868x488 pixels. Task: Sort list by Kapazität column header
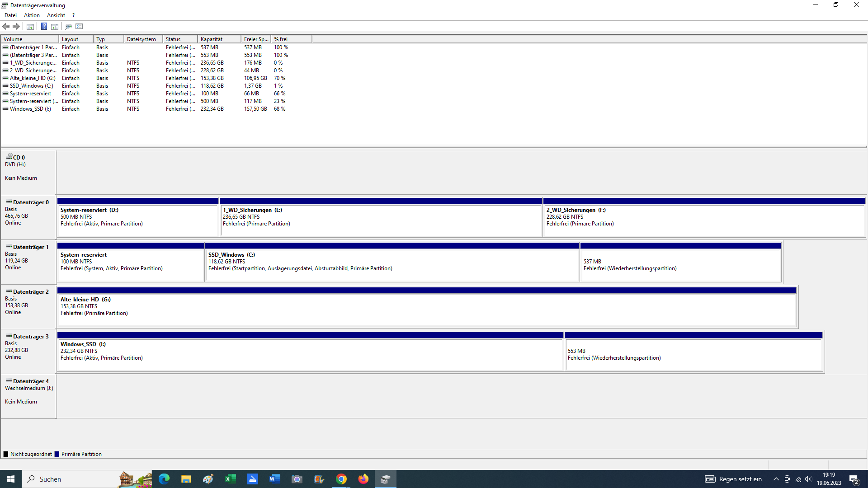click(219, 39)
